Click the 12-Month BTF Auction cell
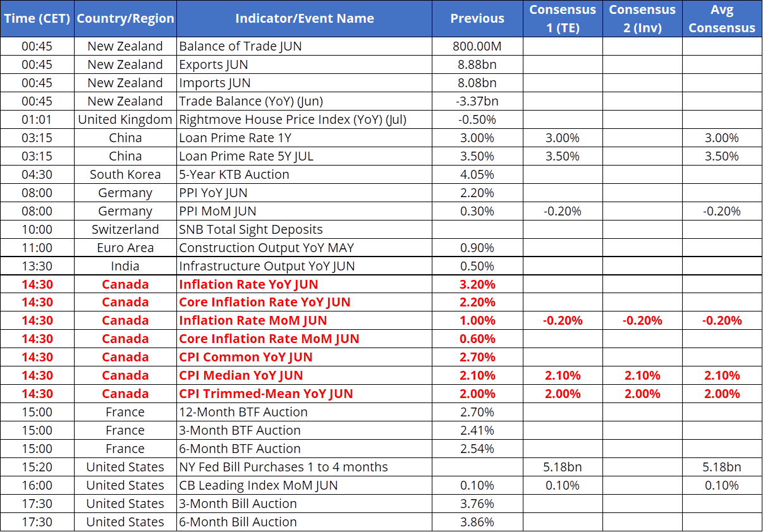763x532 pixels. 305,412
